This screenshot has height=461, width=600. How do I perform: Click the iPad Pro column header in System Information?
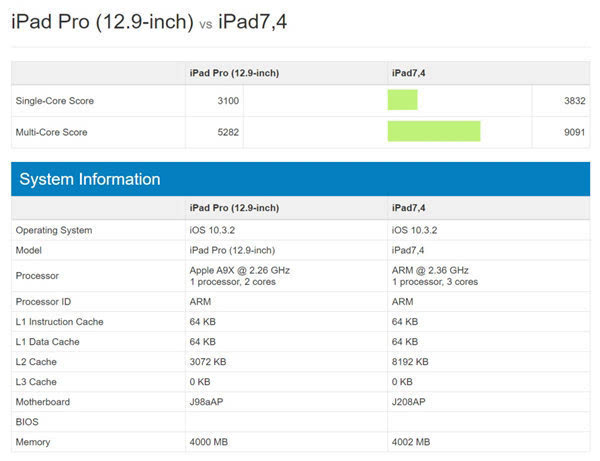(x=234, y=208)
